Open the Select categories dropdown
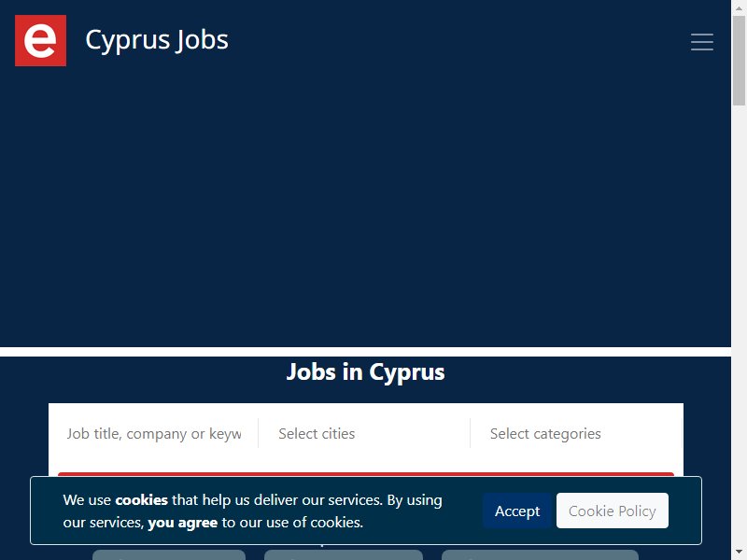 point(575,433)
